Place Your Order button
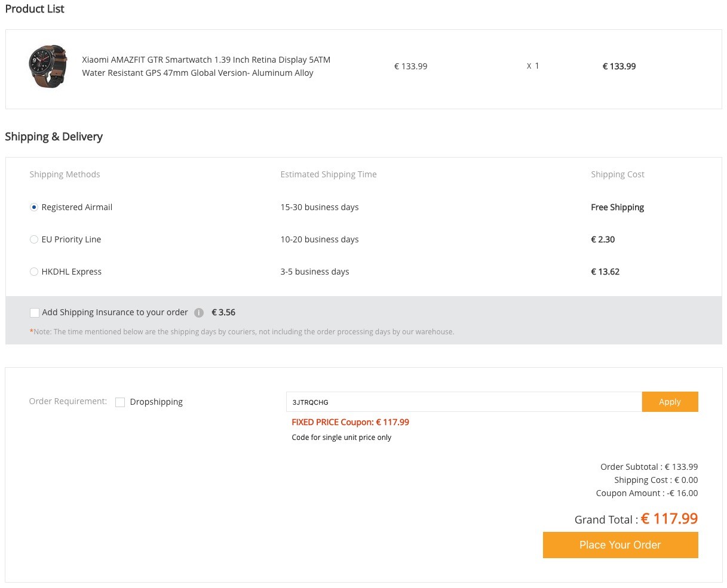This screenshot has height=588, width=727. click(621, 545)
